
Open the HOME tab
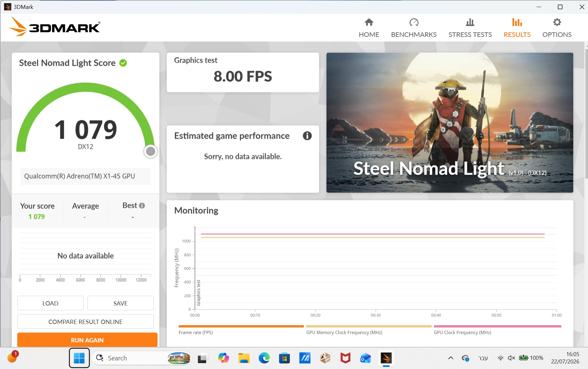369,28
